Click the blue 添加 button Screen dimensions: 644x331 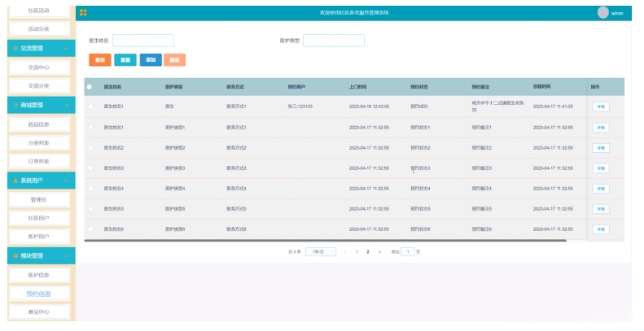(151, 60)
